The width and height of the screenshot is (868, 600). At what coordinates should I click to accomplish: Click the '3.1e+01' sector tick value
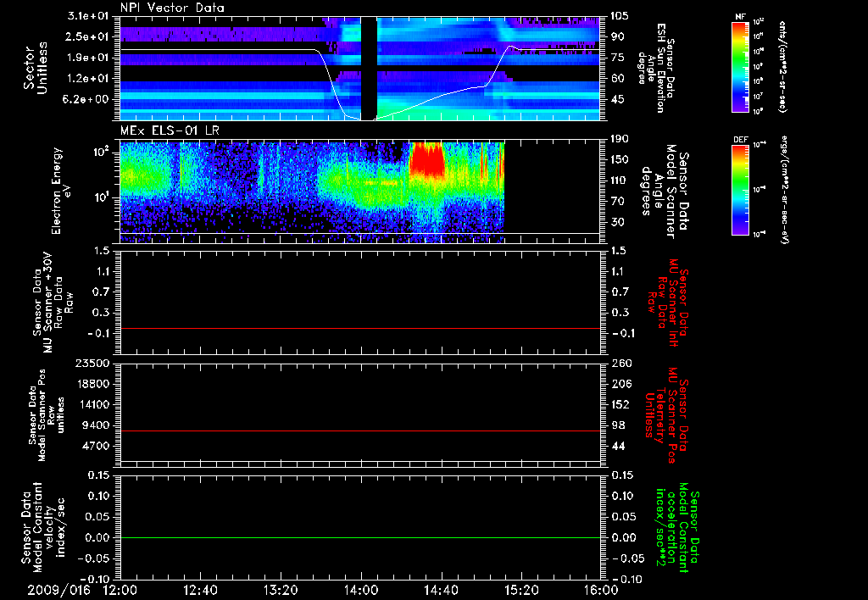pyautogui.click(x=88, y=16)
